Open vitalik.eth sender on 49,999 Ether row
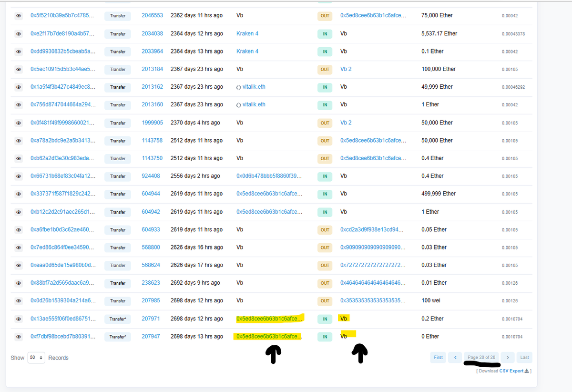This screenshot has height=392, width=572. 254,87
